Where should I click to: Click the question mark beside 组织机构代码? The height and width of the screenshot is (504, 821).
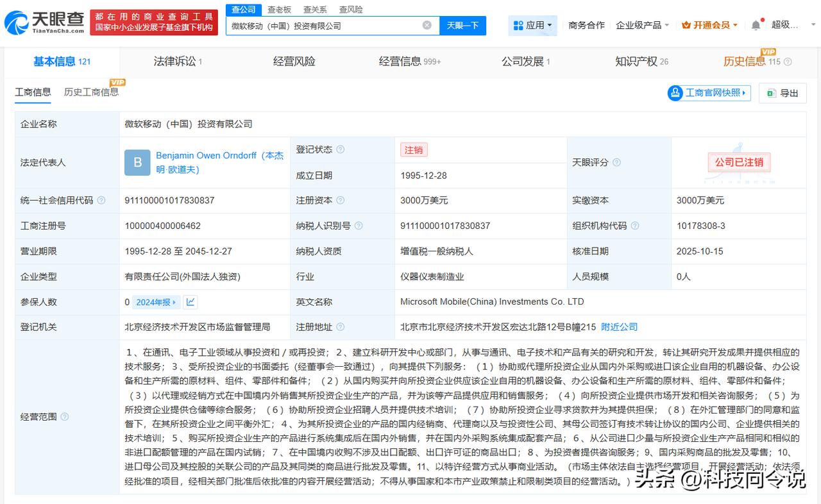coord(634,226)
